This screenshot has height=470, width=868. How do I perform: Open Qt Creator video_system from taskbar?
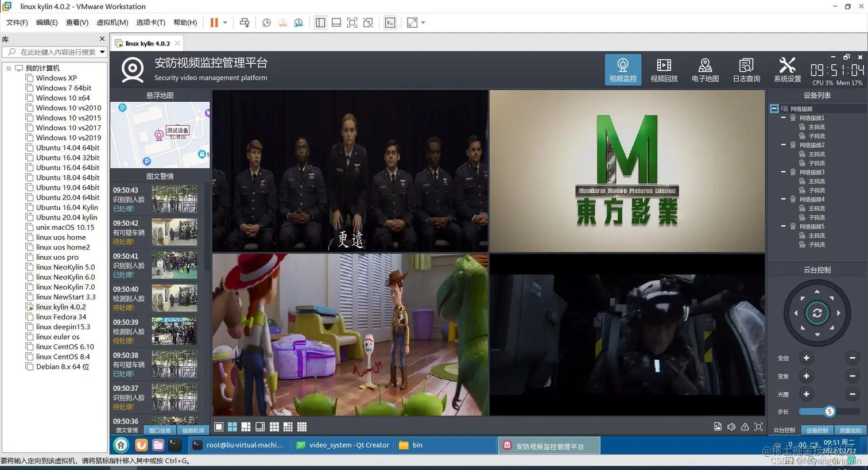(343, 445)
